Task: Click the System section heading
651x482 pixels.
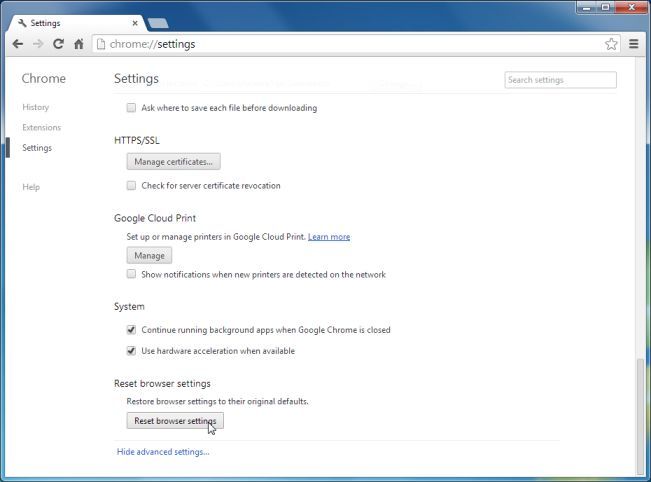Action: (129, 306)
